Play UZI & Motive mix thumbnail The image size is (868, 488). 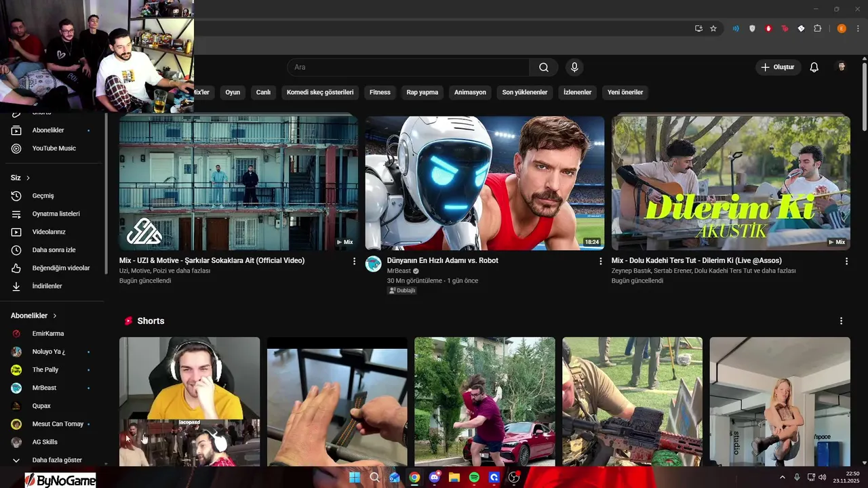pyautogui.click(x=239, y=183)
